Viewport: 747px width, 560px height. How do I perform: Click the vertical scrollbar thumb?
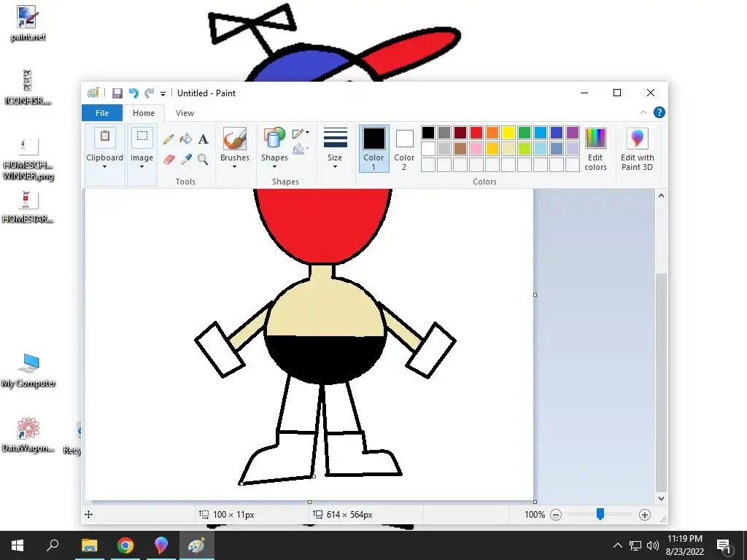click(x=661, y=382)
